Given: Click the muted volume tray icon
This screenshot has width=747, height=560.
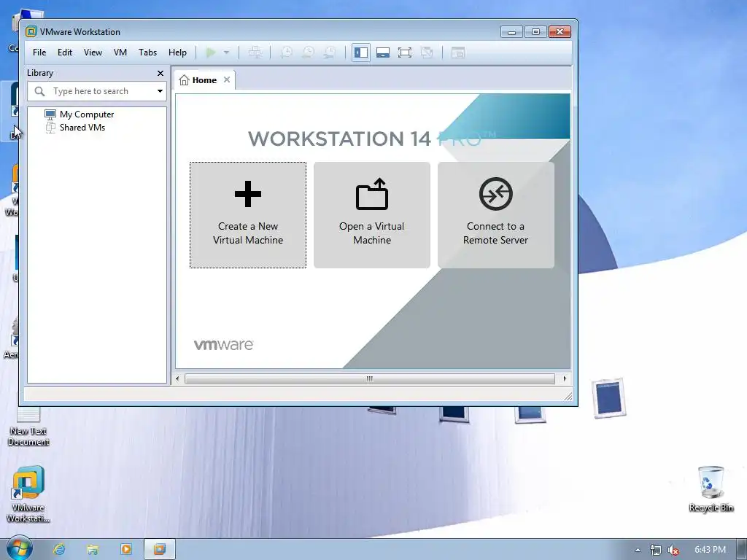Looking at the screenshot, I should (673, 550).
